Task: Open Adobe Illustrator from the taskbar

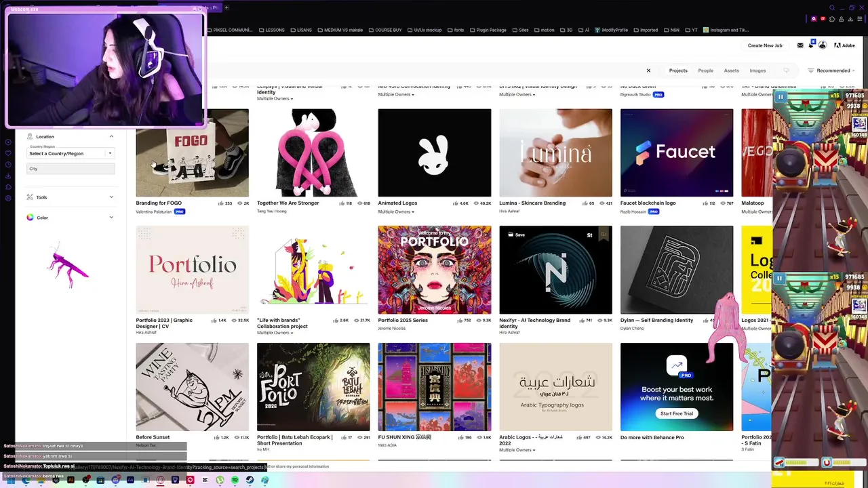Action: coord(71,480)
